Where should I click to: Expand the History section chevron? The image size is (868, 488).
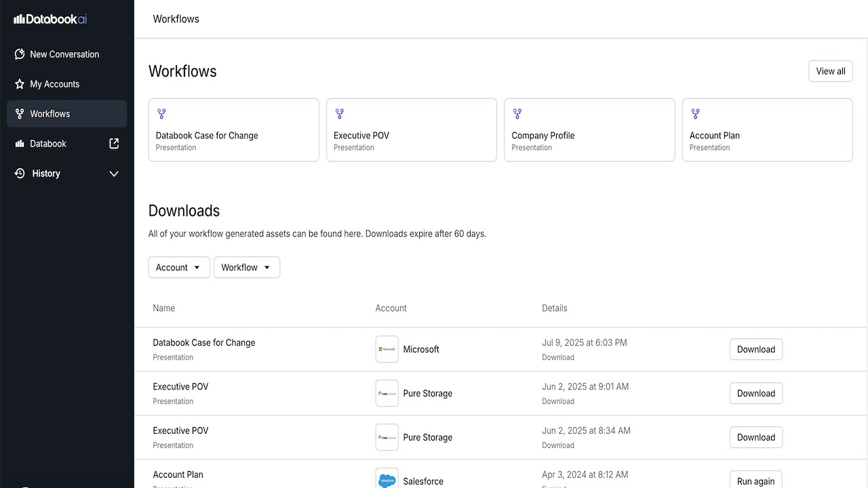coord(114,174)
